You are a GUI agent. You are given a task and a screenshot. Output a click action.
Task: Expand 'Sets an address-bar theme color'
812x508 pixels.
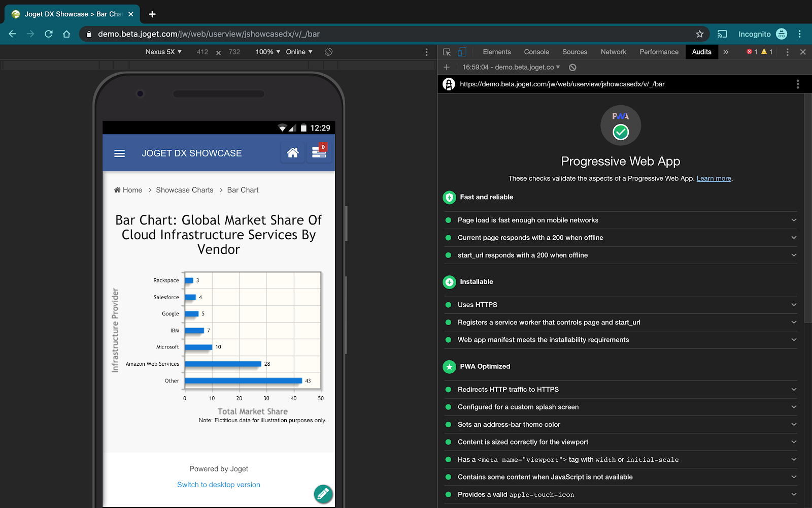tap(621, 425)
